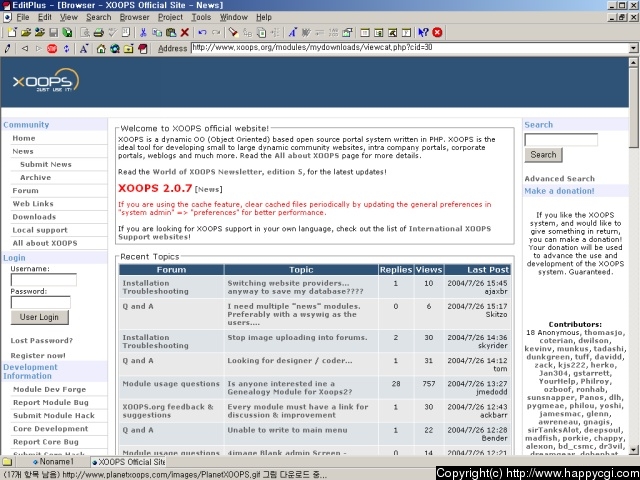Click the Local support link
640x480 pixels.
click(40, 230)
